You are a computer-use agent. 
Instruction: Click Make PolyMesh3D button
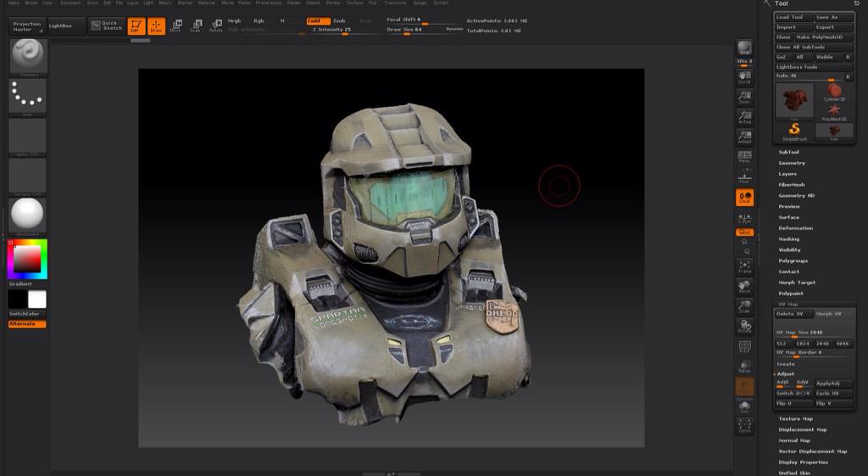click(824, 37)
